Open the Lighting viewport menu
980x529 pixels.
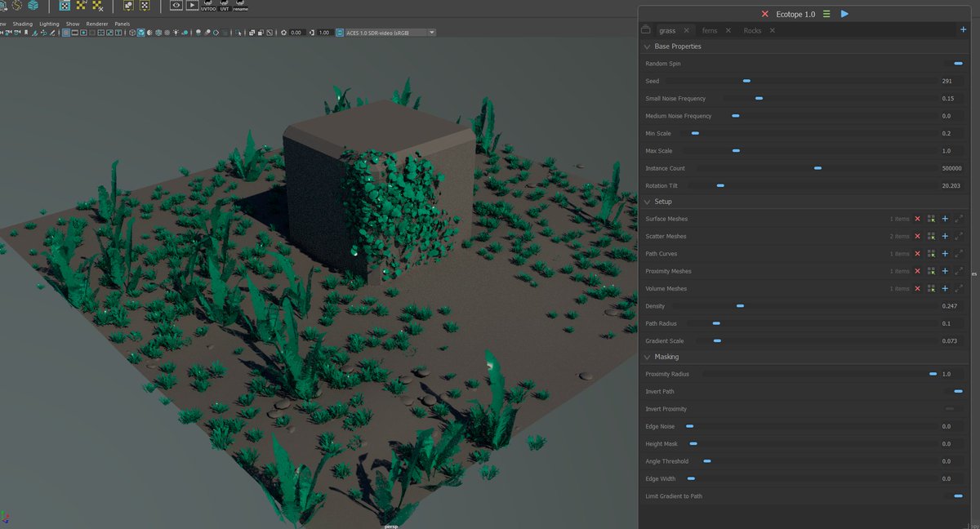(x=49, y=24)
